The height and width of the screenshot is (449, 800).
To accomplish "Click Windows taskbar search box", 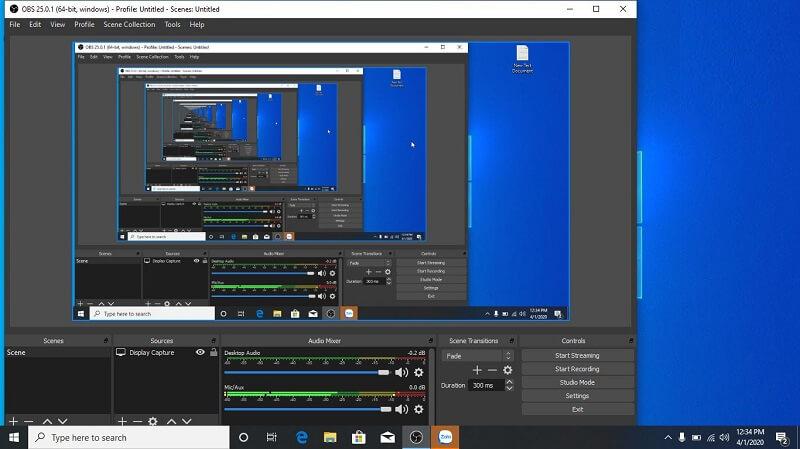I will [x=129, y=437].
